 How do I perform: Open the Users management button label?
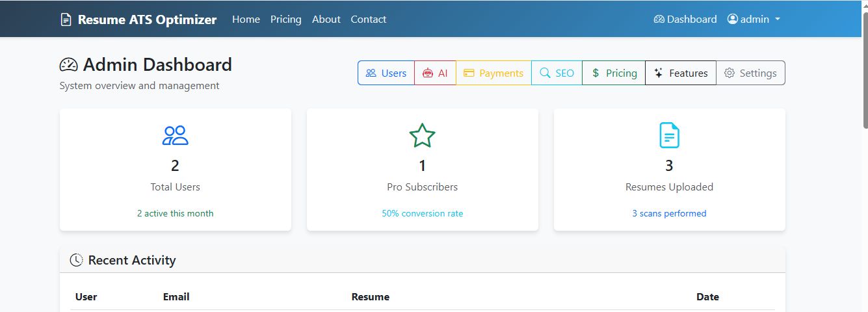[x=394, y=73]
